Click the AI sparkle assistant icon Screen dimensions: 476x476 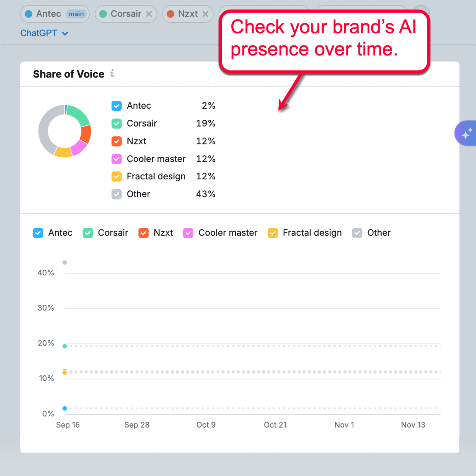(467, 133)
